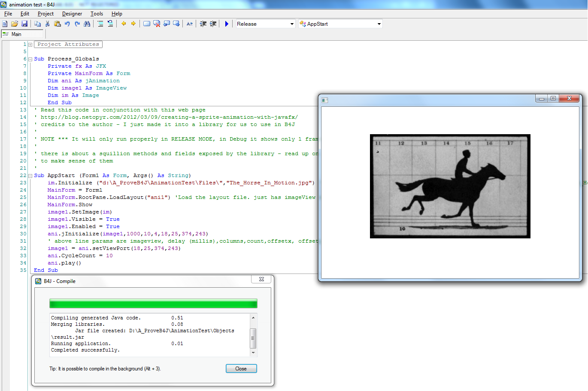
Task: Click the Close button in Compile dialog
Action: pyautogui.click(x=241, y=369)
